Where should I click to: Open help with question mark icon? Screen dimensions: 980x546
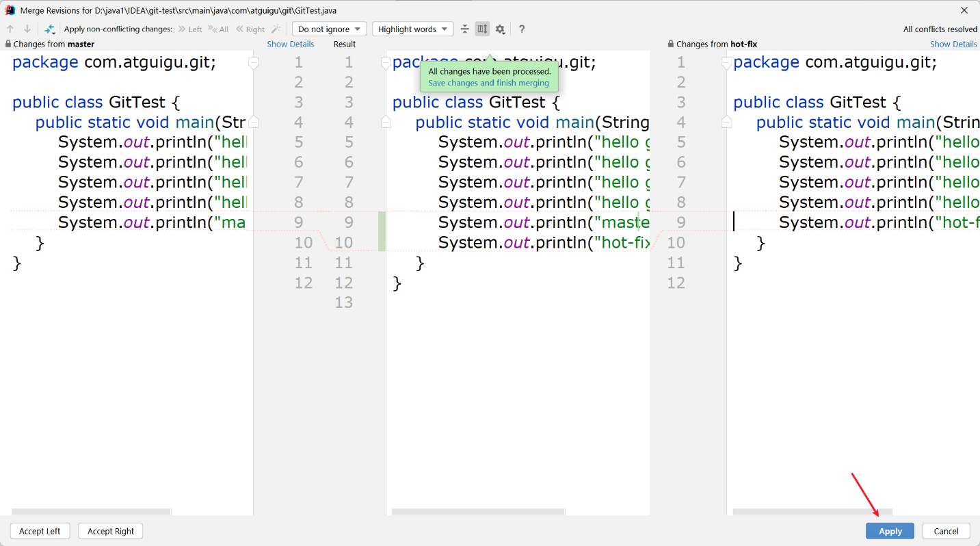(x=522, y=29)
